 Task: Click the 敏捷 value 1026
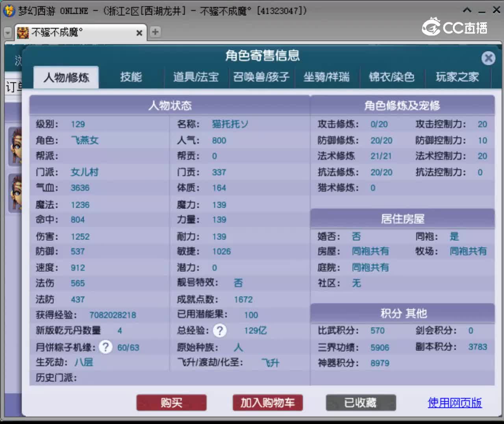[222, 251]
